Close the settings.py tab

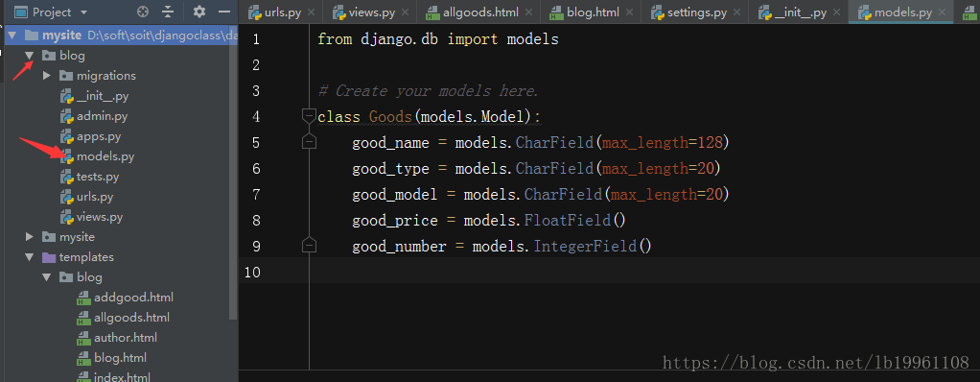point(736,12)
